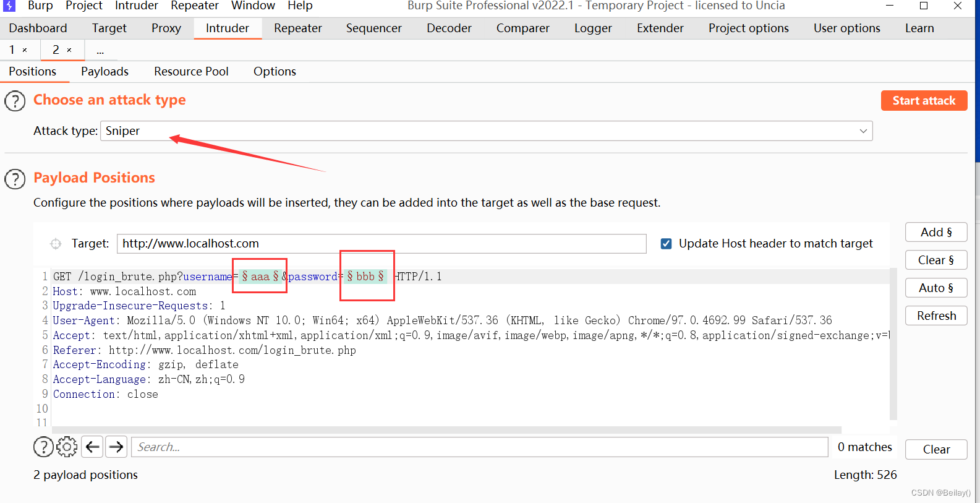Add a new Intruder tab with ellipsis
980x503 pixels.
point(100,51)
